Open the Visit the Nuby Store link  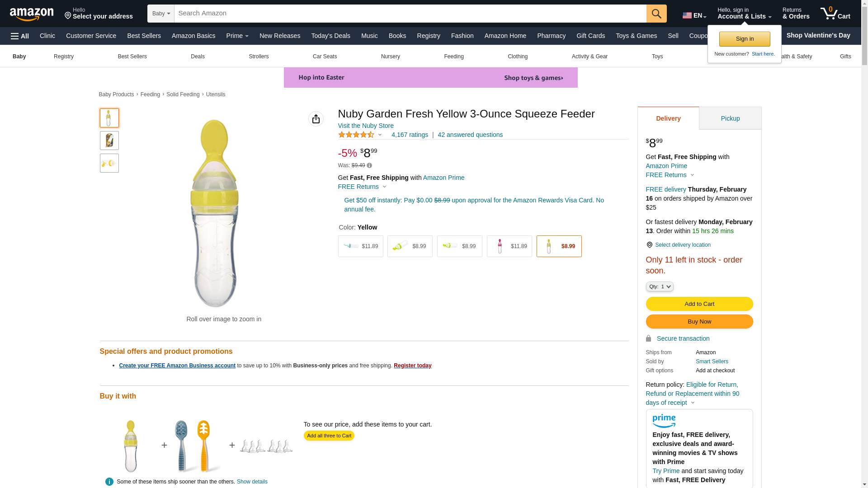pos(365,126)
